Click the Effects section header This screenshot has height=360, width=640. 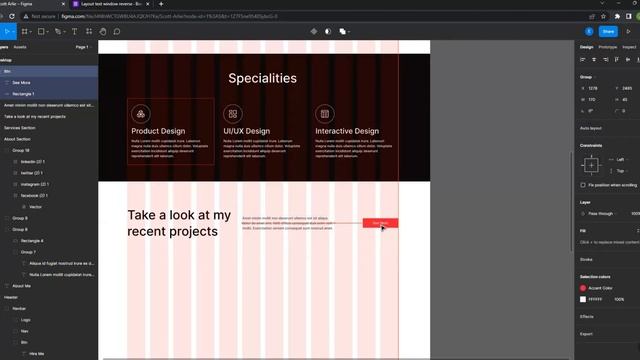pyautogui.click(x=587, y=316)
